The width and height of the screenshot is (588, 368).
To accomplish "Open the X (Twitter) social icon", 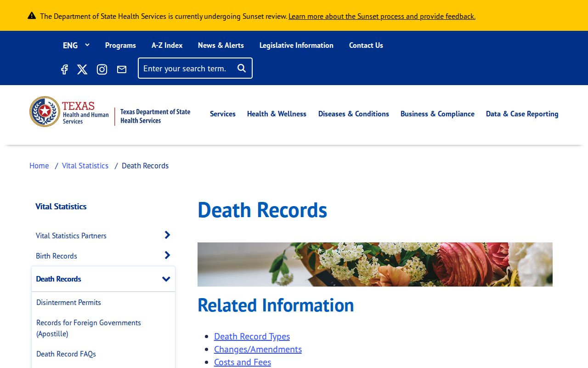I will pyautogui.click(x=82, y=69).
